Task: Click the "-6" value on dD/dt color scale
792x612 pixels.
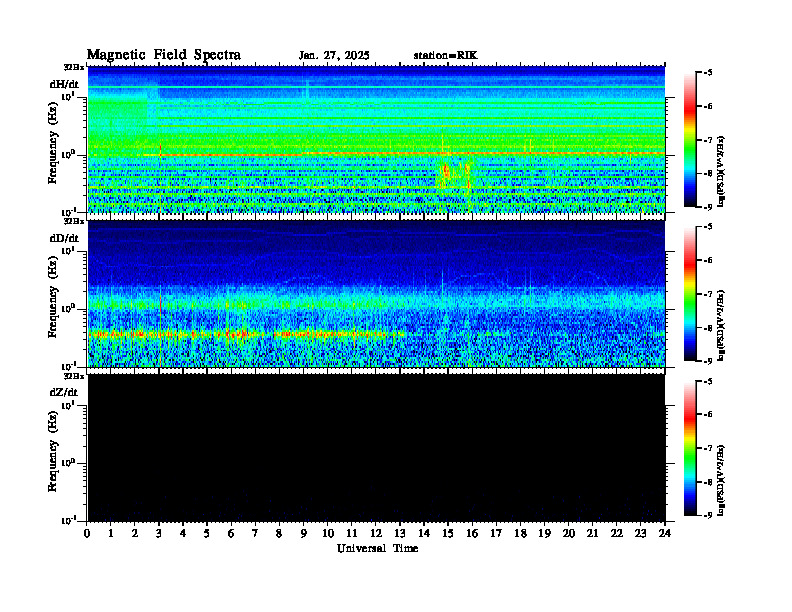Action: pyautogui.click(x=708, y=260)
